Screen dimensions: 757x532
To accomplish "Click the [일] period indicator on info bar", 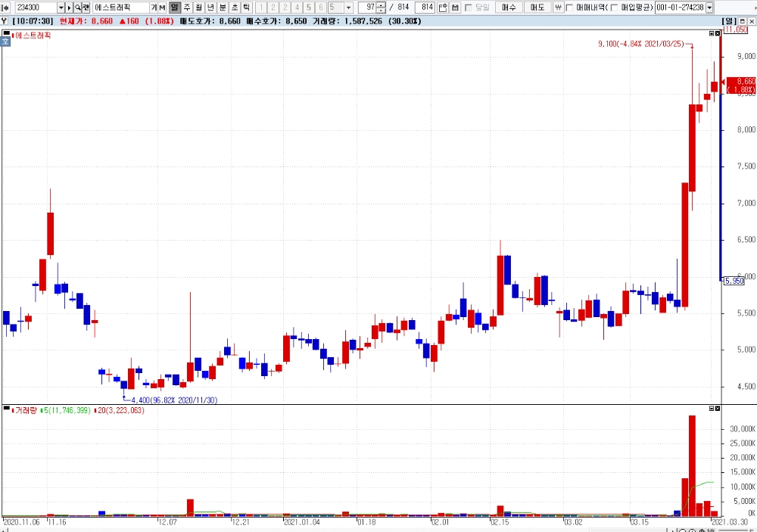I will (x=729, y=21).
